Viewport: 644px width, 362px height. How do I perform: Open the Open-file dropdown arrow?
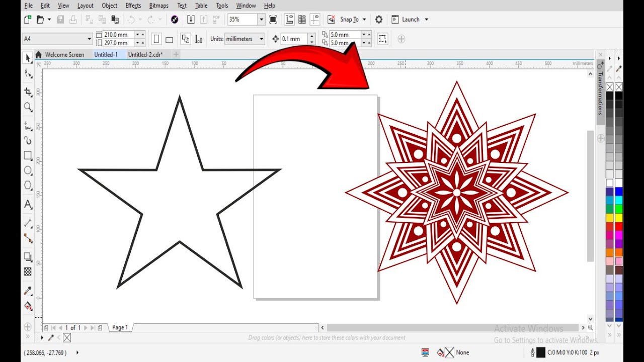49,20
